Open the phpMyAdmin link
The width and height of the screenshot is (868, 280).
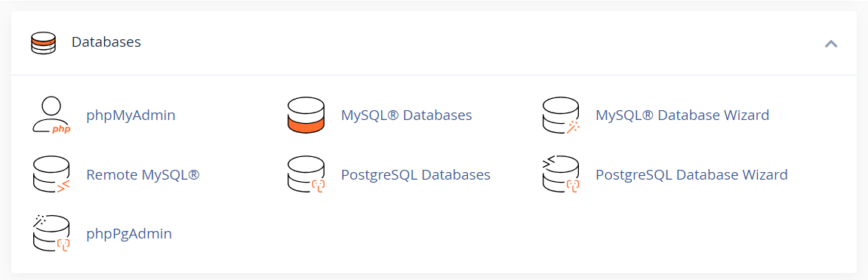coord(131,115)
